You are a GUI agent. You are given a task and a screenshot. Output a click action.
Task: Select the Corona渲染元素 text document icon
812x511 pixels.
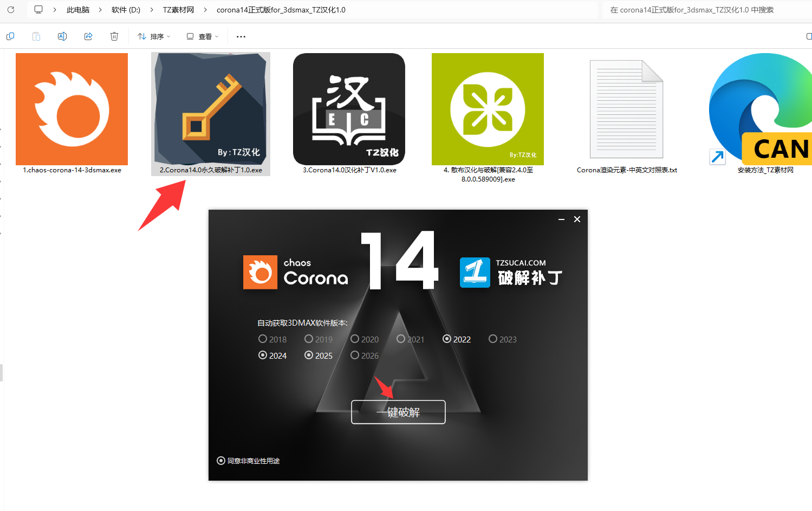[x=627, y=109]
